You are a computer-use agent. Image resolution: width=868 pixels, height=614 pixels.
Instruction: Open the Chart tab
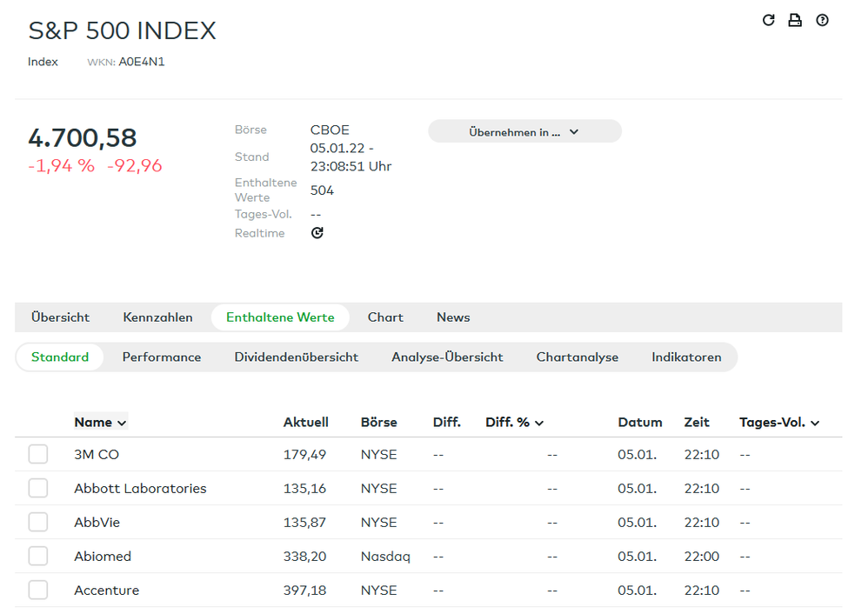(x=385, y=317)
